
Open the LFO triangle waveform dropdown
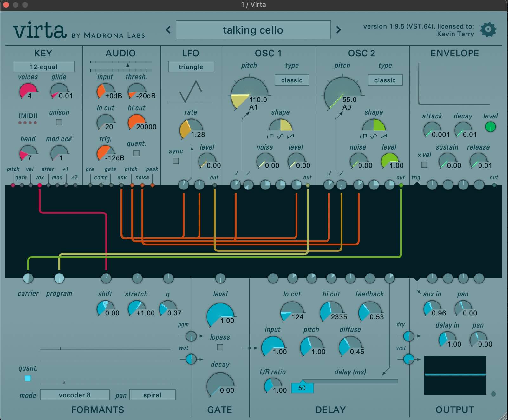[191, 67]
